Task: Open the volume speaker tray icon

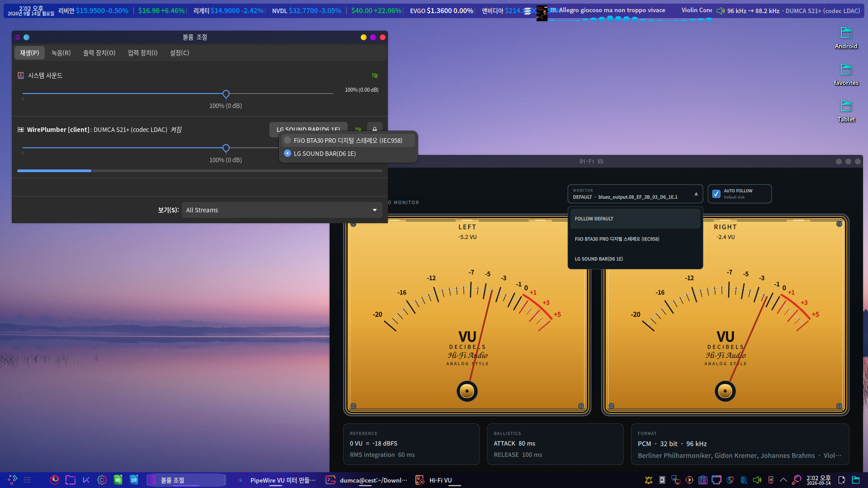Action: (x=757, y=480)
